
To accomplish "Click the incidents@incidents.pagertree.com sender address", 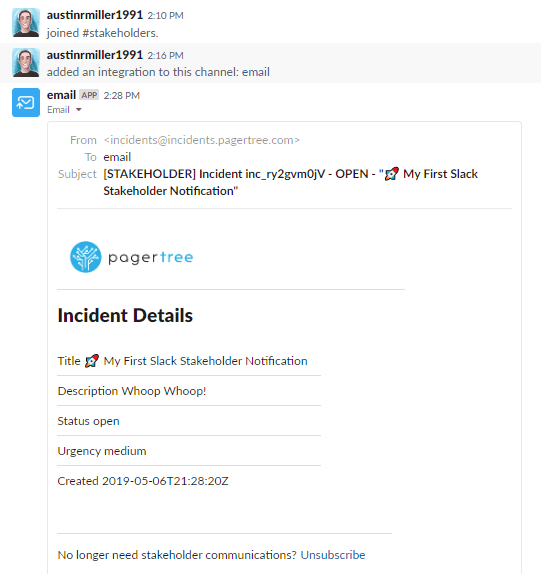I will click(202, 140).
